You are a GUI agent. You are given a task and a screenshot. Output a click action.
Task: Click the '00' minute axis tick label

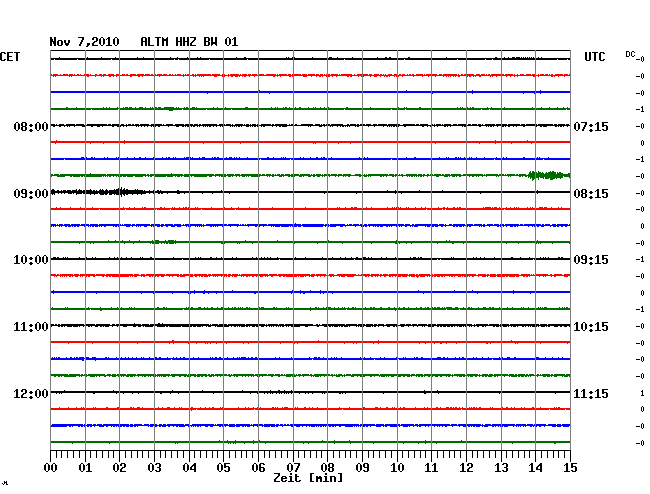pos(51,468)
